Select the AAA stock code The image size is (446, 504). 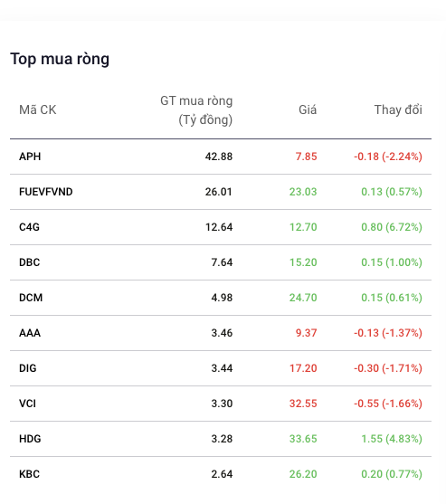click(x=30, y=333)
